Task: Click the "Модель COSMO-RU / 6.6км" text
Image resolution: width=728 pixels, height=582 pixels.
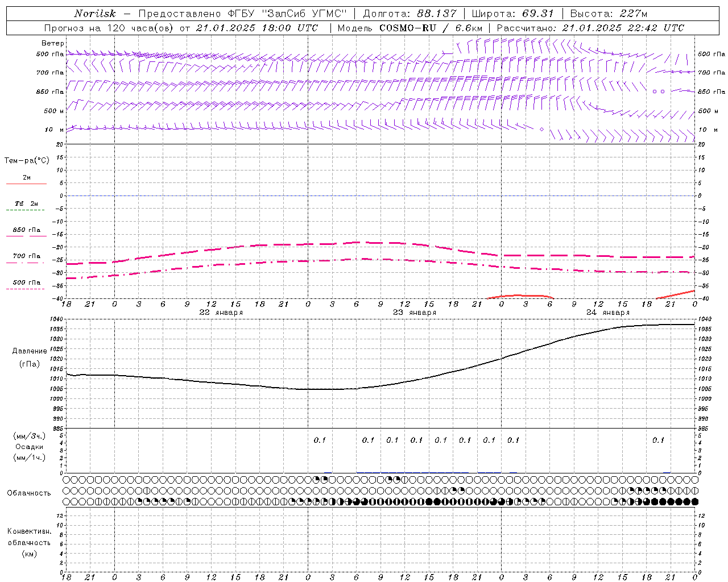Action: [410, 28]
